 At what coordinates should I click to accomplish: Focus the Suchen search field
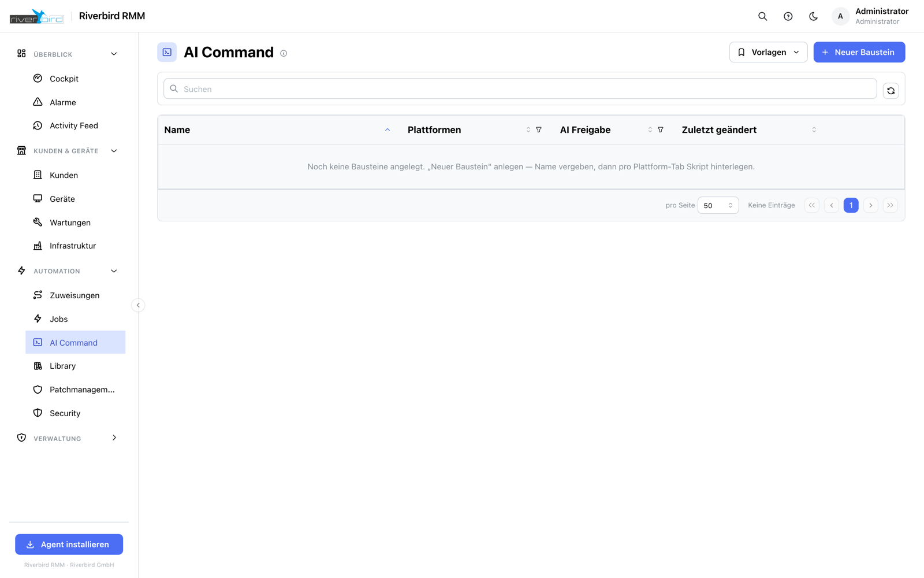(x=520, y=89)
